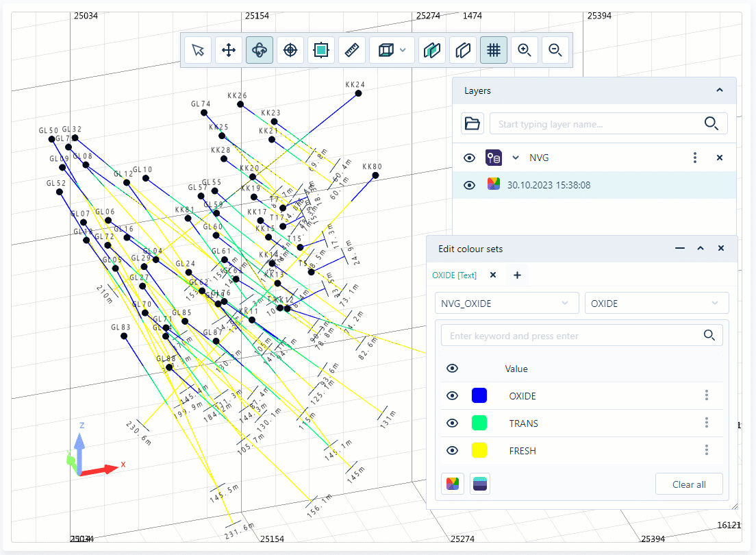
Task: Click the zoom out magnifier icon
Action: [555, 49]
